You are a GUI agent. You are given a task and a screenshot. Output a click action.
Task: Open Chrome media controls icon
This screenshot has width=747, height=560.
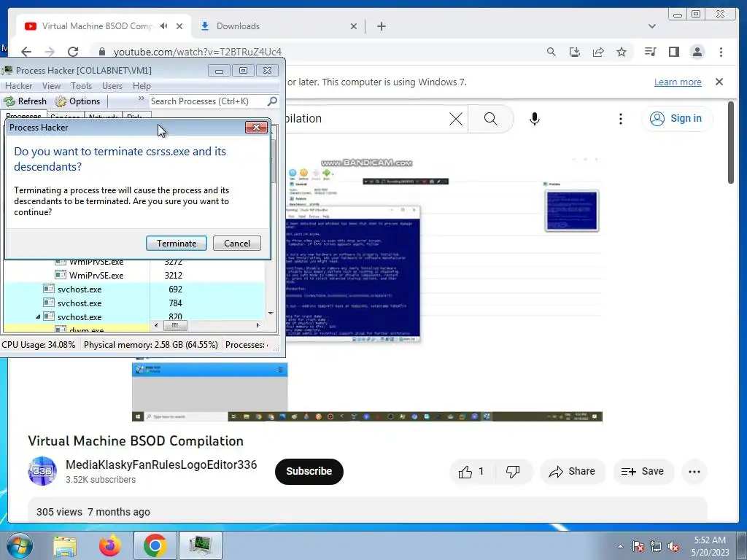click(x=650, y=52)
